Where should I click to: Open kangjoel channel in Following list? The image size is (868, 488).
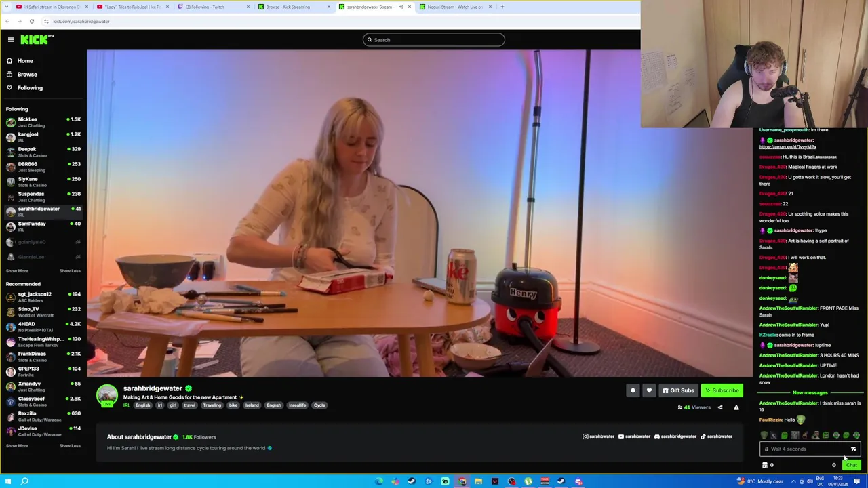point(43,137)
